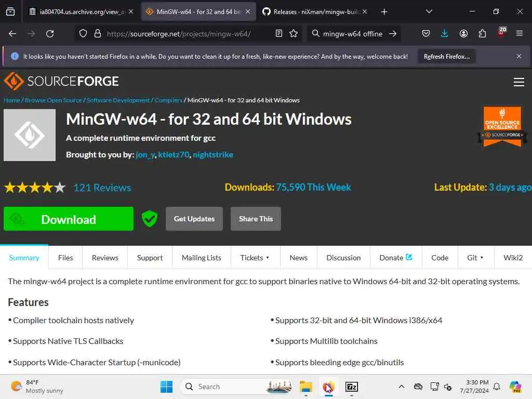Open SourceForge hamburger menu

click(519, 82)
